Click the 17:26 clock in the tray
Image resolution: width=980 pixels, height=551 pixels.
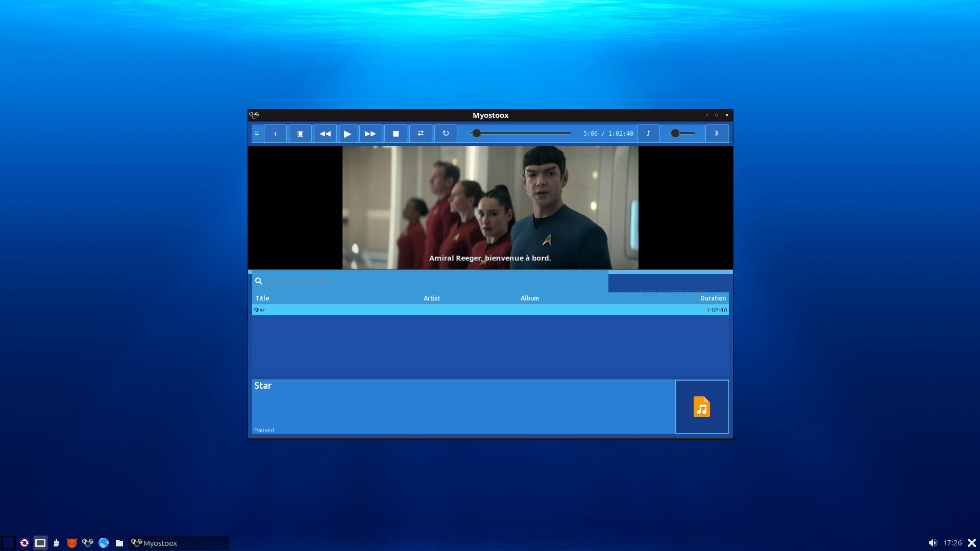952,543
